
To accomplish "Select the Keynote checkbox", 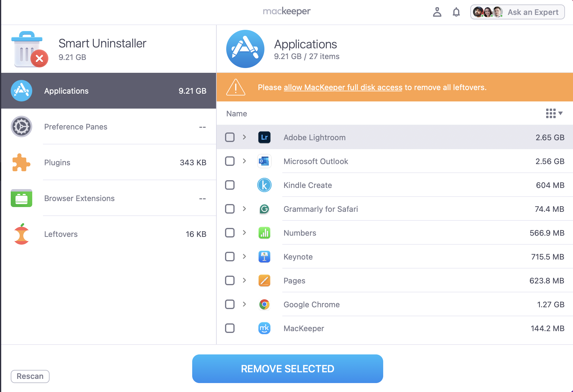I will [x=229, y=257].
